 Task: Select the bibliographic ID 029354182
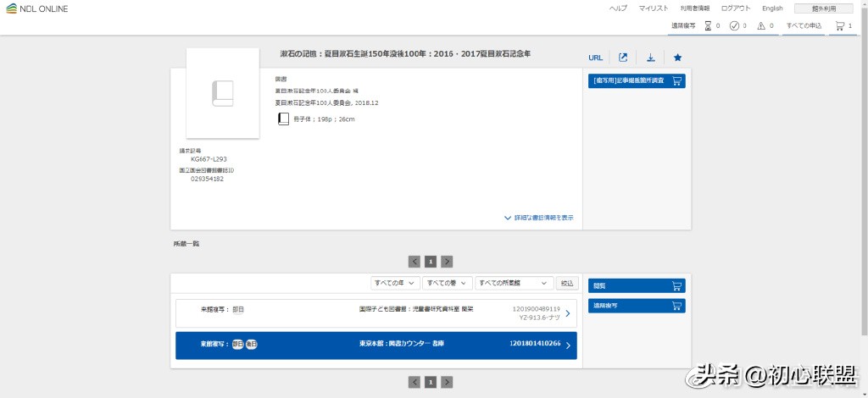[x=207, y=180]
